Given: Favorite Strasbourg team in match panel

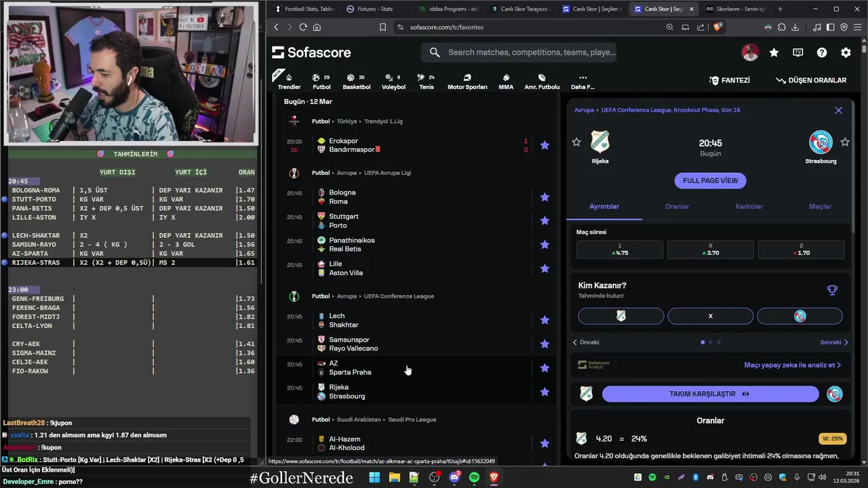Looking at the screenshot, I should 845,142.
